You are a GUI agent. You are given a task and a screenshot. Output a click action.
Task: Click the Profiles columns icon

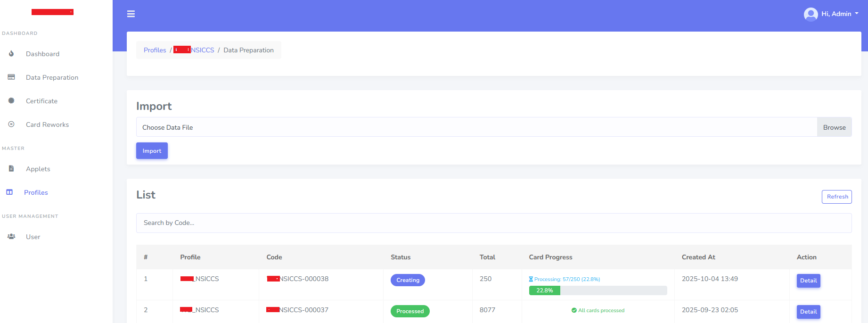[9, 192]
